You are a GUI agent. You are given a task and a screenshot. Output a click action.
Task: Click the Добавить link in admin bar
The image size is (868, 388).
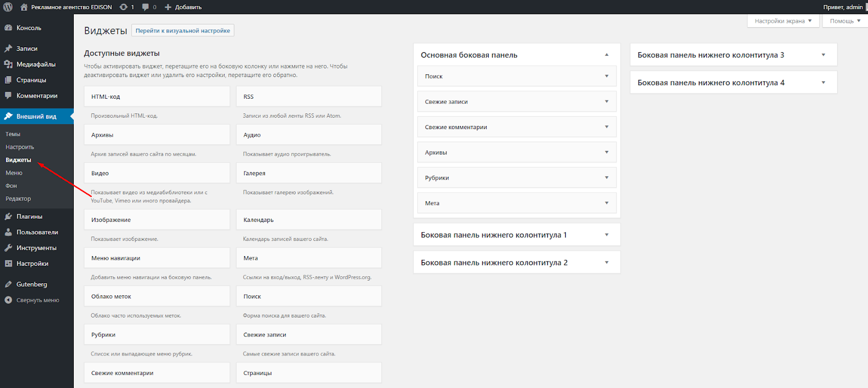coord(188,7)
